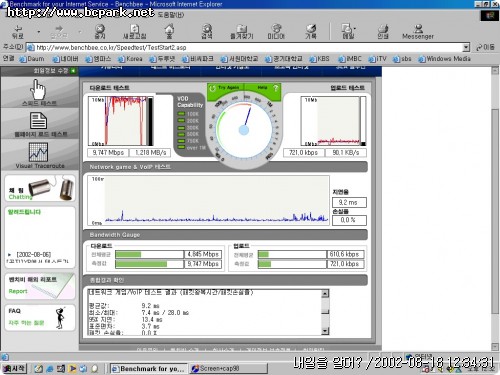Click the Go button beside address bar

486,47
